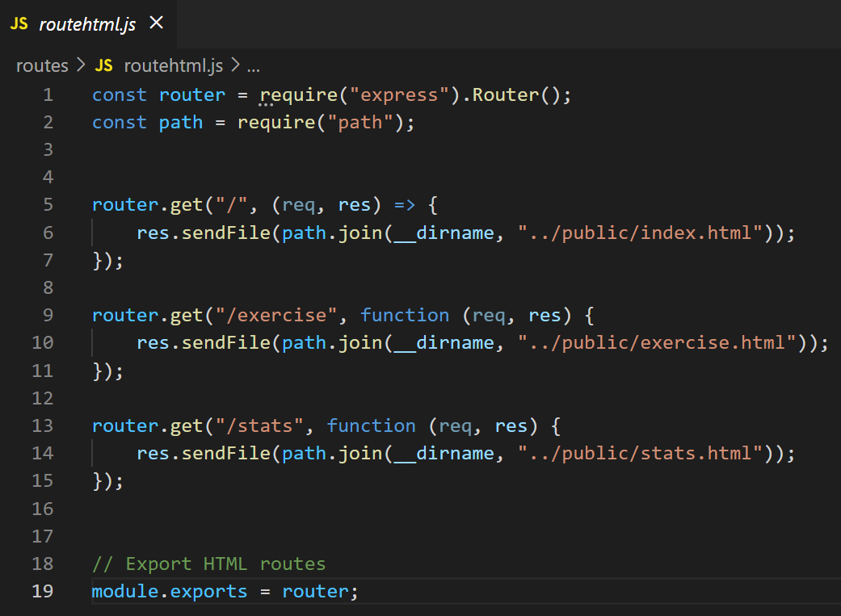The height and width of the screenshot is (616, 841).
Task: Click the "express" string on line 1
Action: (x=399, y=95)
